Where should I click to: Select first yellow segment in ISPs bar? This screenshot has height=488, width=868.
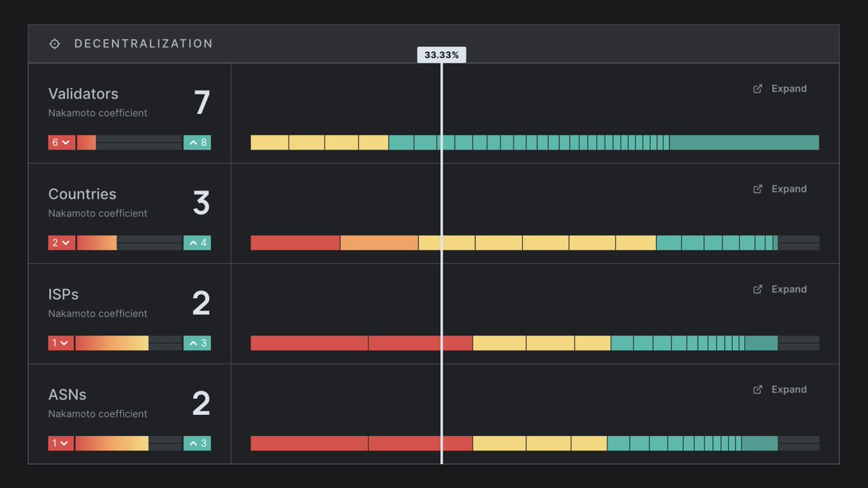click(x=499, y=343)
